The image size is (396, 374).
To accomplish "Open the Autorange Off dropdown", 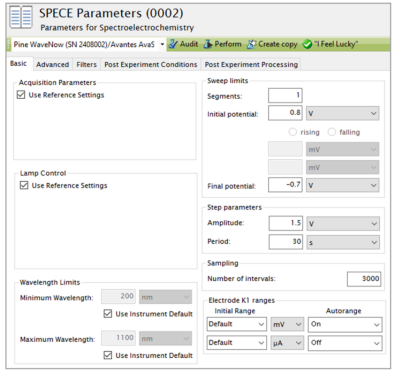I will pyautogui.click(x=345, y=343).
